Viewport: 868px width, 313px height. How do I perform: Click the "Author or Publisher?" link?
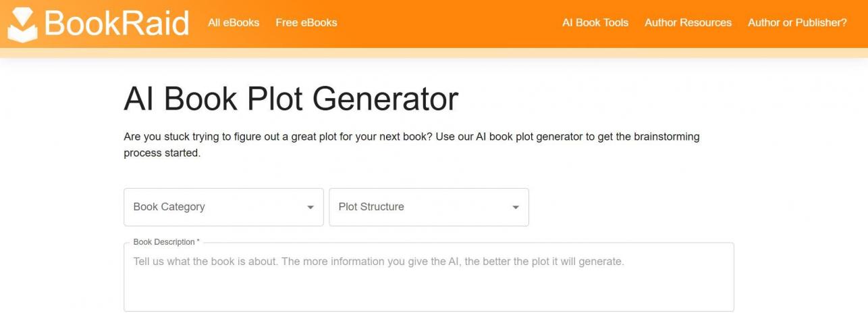(x=796, y=22)
